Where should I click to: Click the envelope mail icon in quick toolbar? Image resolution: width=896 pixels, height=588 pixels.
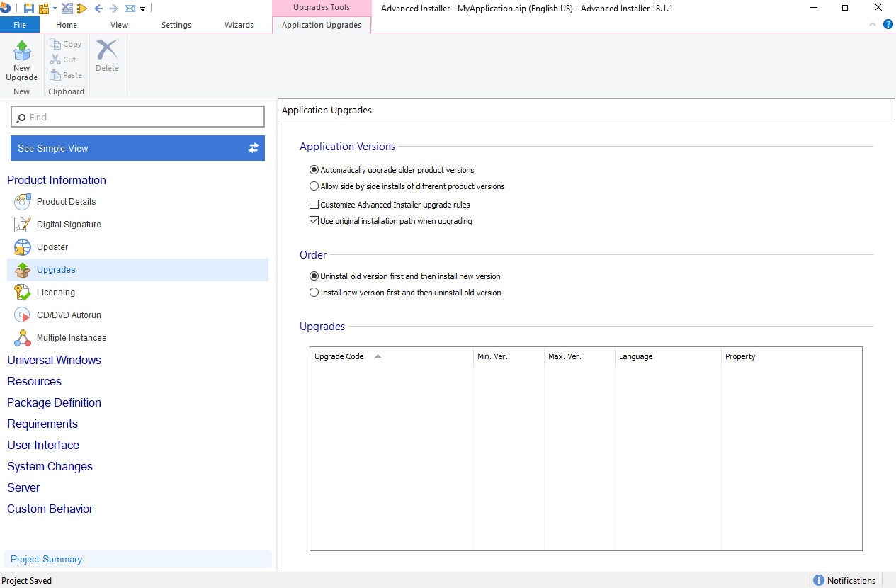[130, 9]
